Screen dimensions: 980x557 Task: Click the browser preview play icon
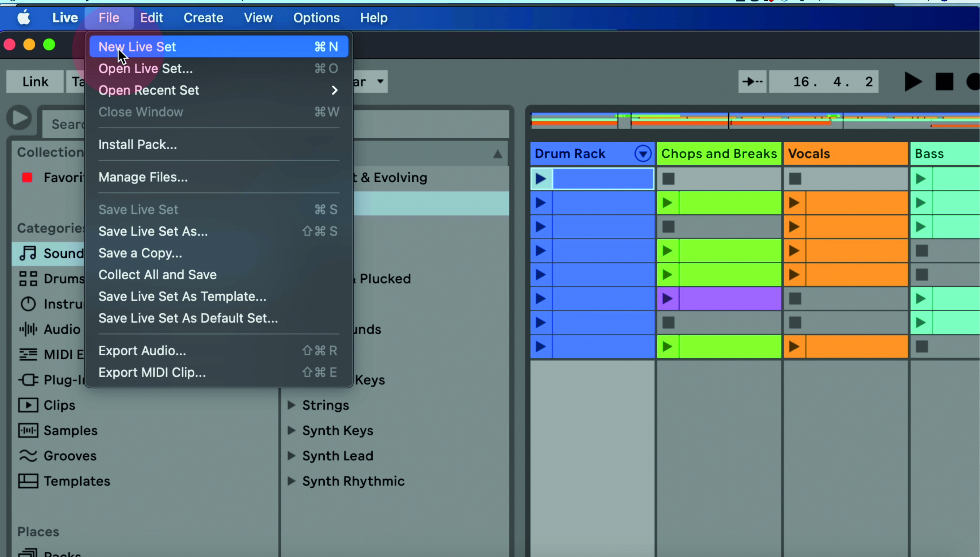pos(19,118)
